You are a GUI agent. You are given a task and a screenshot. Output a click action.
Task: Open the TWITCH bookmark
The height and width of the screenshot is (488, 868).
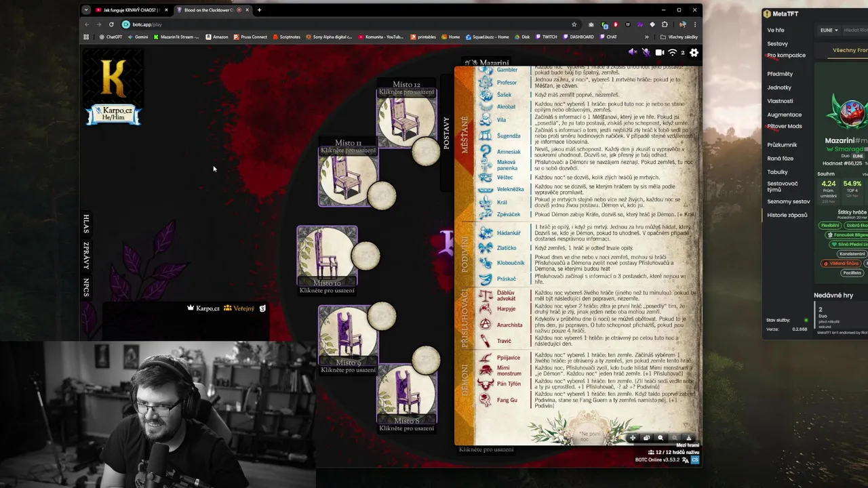click(x=546, y=37)
